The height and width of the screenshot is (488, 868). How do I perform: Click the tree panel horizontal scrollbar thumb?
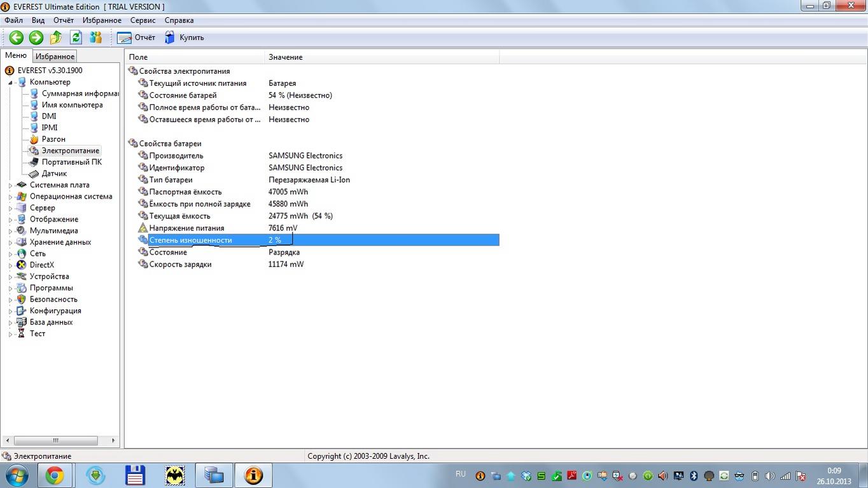point(55,440)
